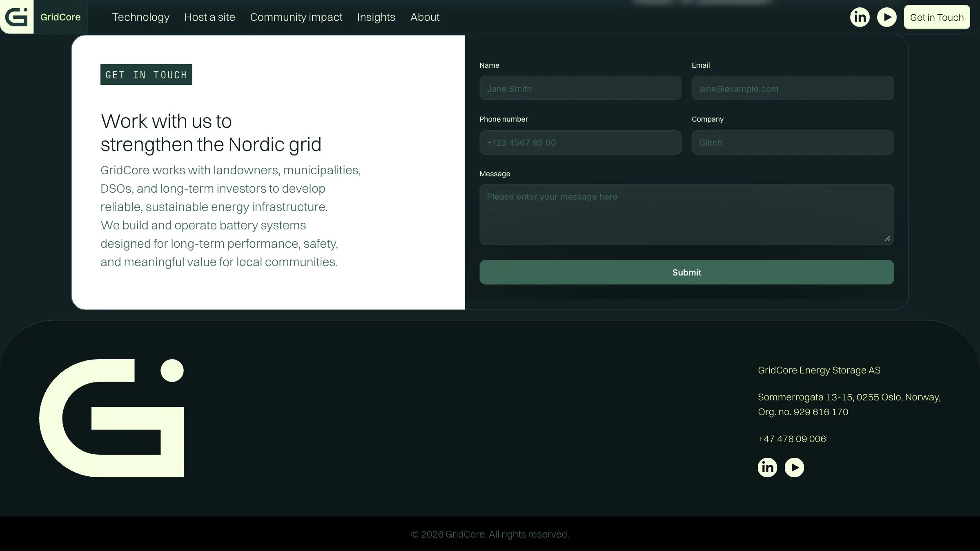
Task: Focus the Company input field
Action: 793,142
